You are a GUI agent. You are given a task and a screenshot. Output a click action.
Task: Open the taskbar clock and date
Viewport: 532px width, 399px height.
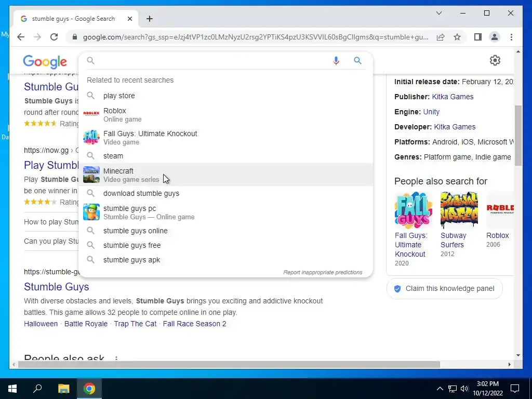click(x=487, y=389)
